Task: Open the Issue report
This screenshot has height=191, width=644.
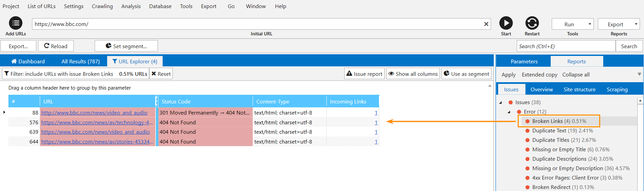Action: [364, 74]
